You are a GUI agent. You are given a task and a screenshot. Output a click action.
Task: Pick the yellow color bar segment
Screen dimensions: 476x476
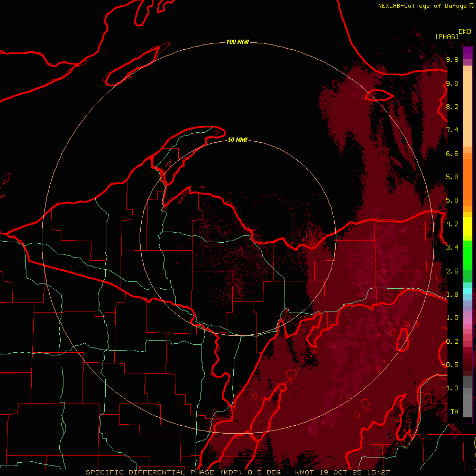467,226
